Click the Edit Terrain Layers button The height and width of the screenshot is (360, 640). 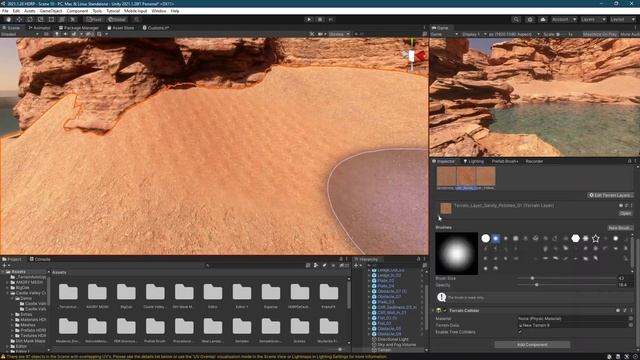(610, 196)
